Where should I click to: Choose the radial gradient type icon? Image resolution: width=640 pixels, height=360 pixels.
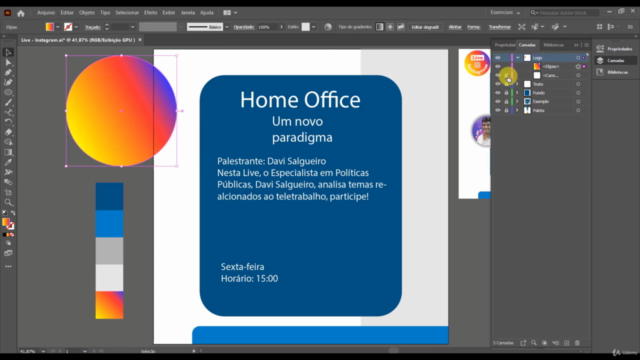pyautogui.click(x=390, y=27)
